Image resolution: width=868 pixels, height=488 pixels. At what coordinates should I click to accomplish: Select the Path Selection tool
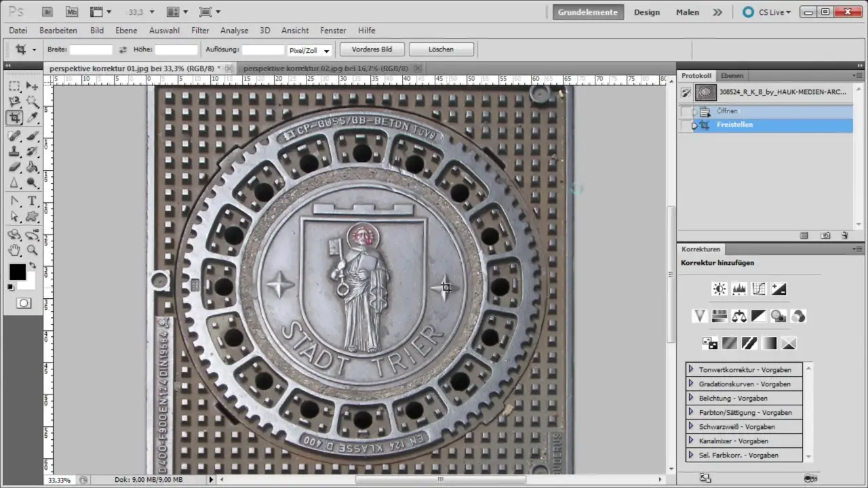click(x=15, y=217)
